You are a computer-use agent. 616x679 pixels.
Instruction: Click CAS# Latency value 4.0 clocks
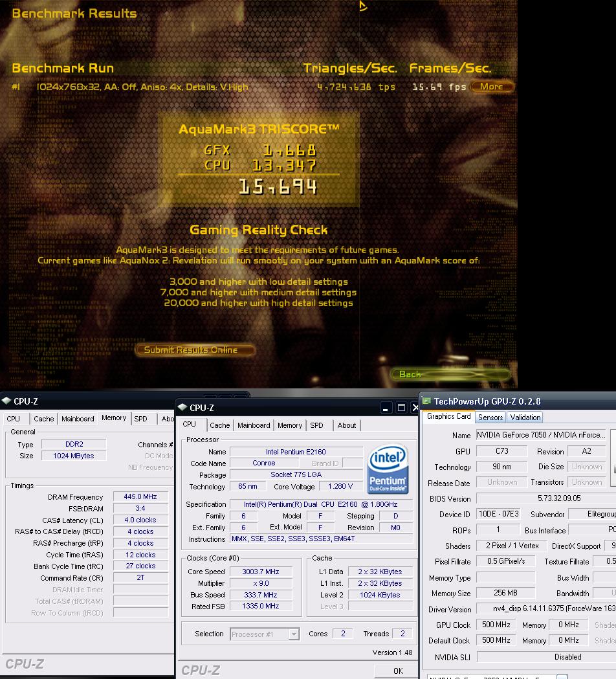[140, 520]
